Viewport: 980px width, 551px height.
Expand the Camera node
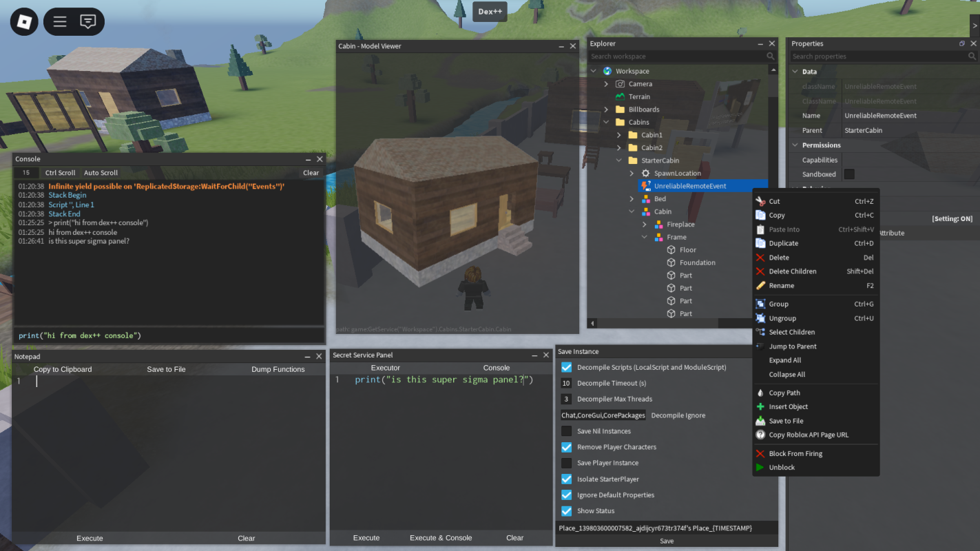tap(606, 84)
